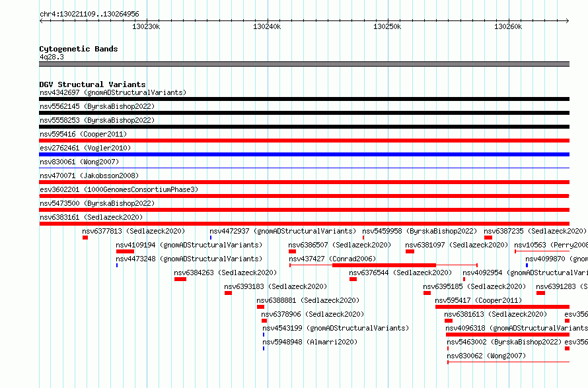Select nsv5473500 ByrskaBishop2022 label
Screen dimensions: 588x388
click(x=97, y=203)
